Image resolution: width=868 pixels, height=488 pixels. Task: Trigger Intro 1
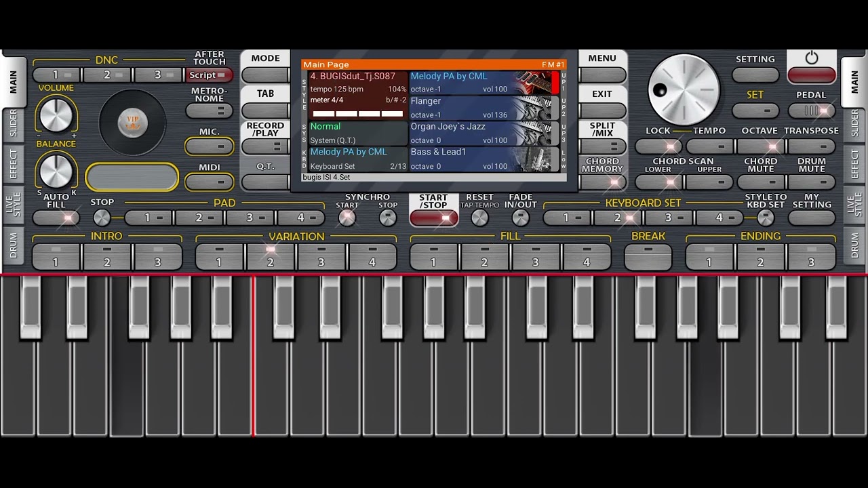coord(56,257)
